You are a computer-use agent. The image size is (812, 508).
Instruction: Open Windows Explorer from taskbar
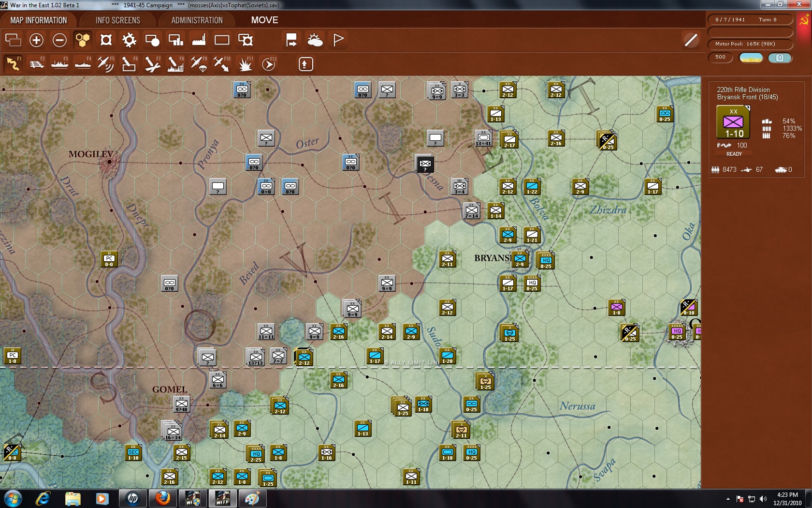(x=73, y=498)
